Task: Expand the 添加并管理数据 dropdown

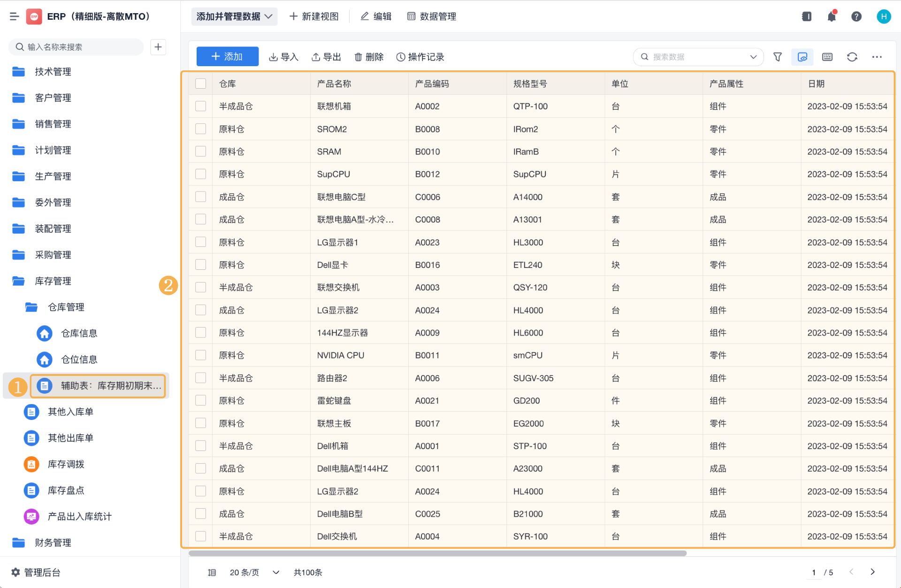Action: point(234,16)
